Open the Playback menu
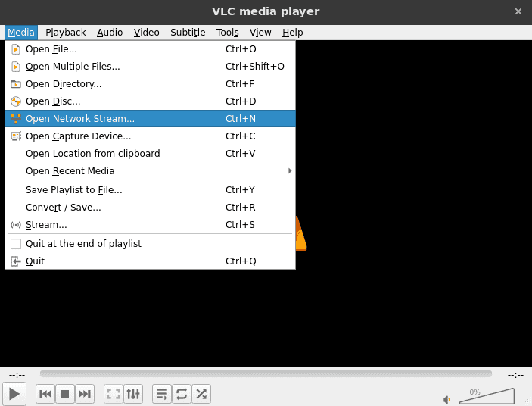Image resolution: width=532 pixels, height=406 pixels. point(66,33)
